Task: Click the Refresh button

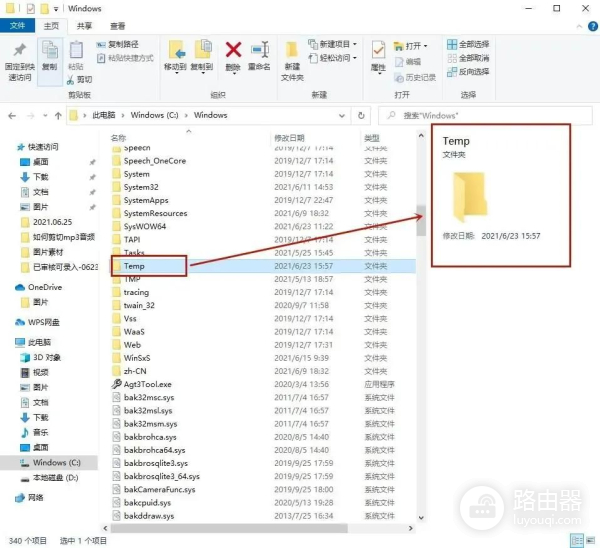Action: 361,116
